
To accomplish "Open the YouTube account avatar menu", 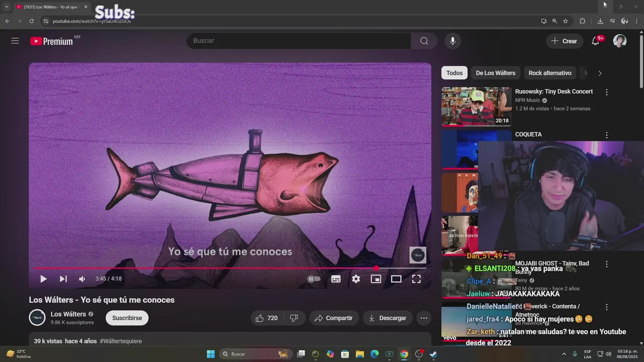I will (x=620, y=41).
